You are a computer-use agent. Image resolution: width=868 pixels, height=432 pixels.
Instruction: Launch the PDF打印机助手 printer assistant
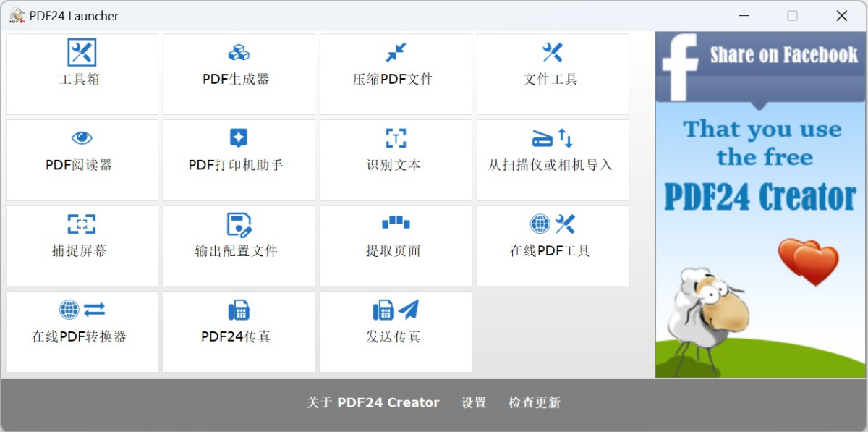(x=239, y=158)
